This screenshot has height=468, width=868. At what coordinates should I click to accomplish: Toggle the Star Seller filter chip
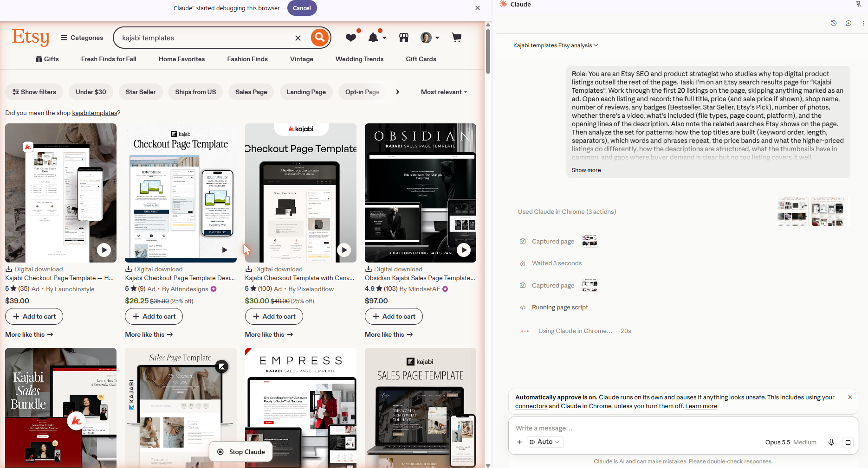coord(141,92)
